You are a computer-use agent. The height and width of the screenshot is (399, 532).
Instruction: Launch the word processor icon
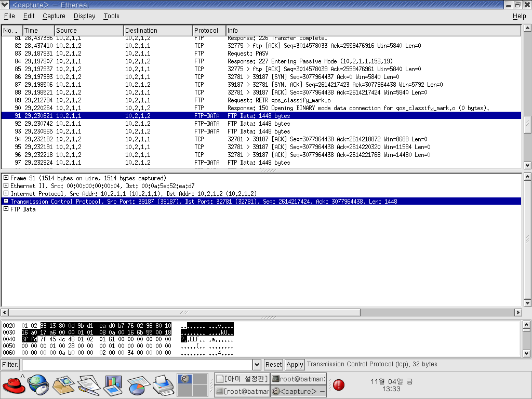click(x=88, y=385)
